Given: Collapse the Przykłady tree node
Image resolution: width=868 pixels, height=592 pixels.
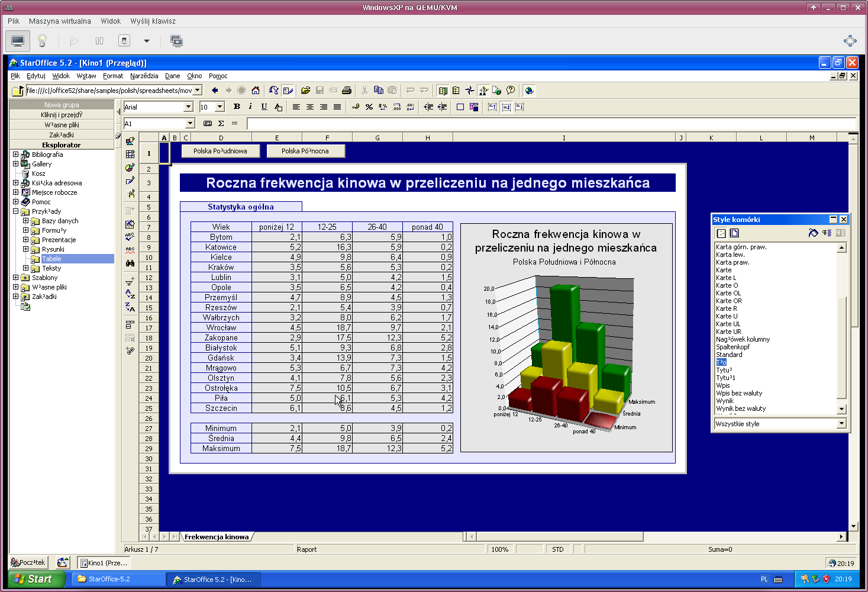Looking at the screenshot, I should [16, 211].
